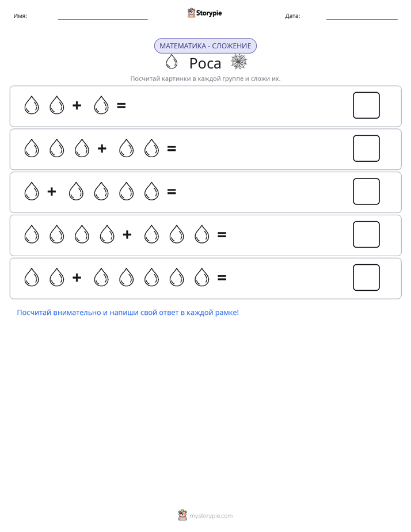
Task: Select the answer box in the fourth row
Action: 366,234
